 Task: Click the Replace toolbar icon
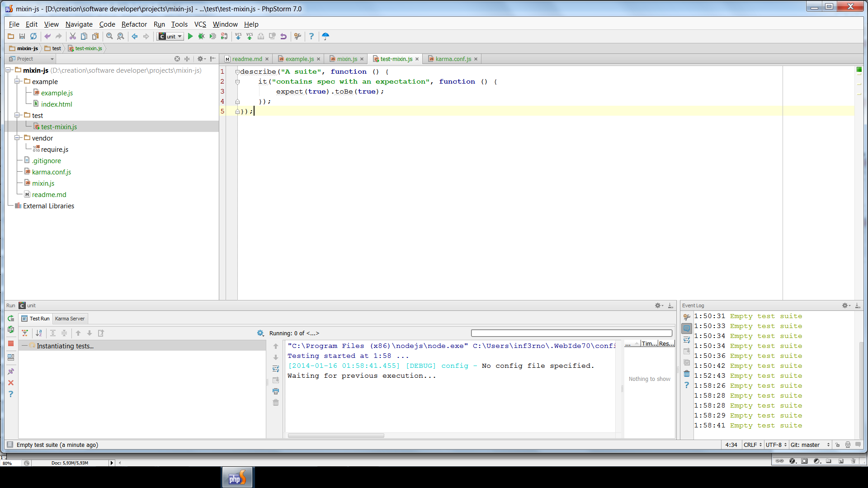(x=121, y=36)
